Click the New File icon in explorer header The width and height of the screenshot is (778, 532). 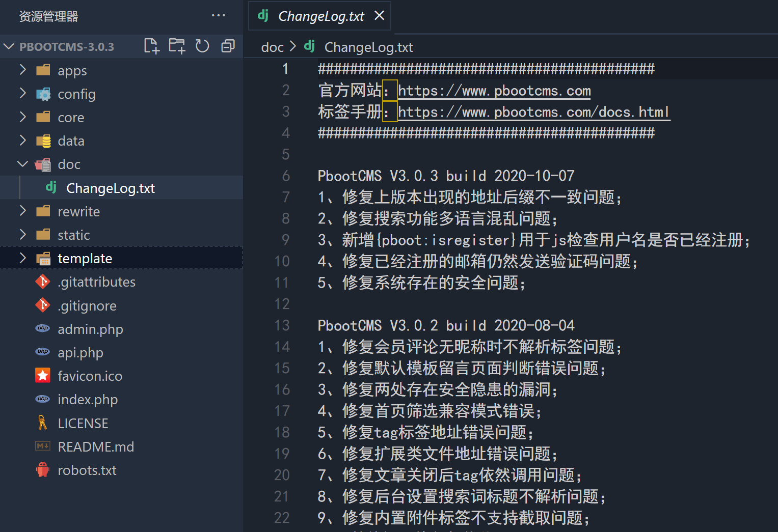tap(151, 46)
